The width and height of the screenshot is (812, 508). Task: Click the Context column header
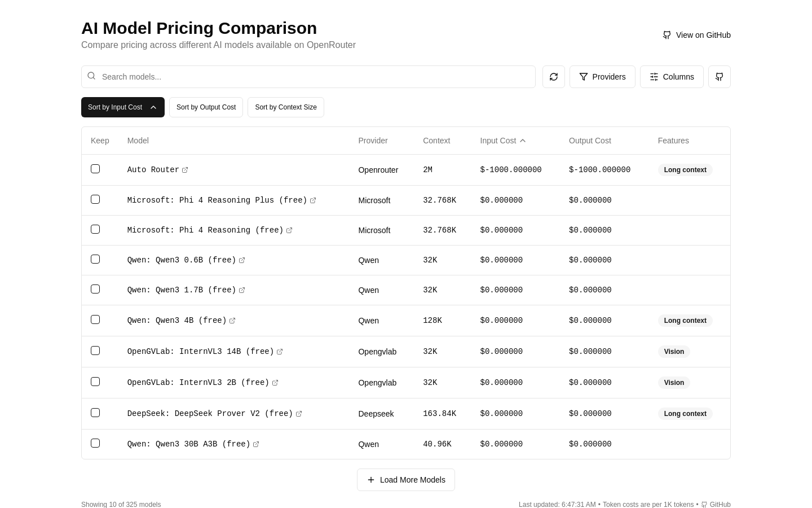point(436,141)
